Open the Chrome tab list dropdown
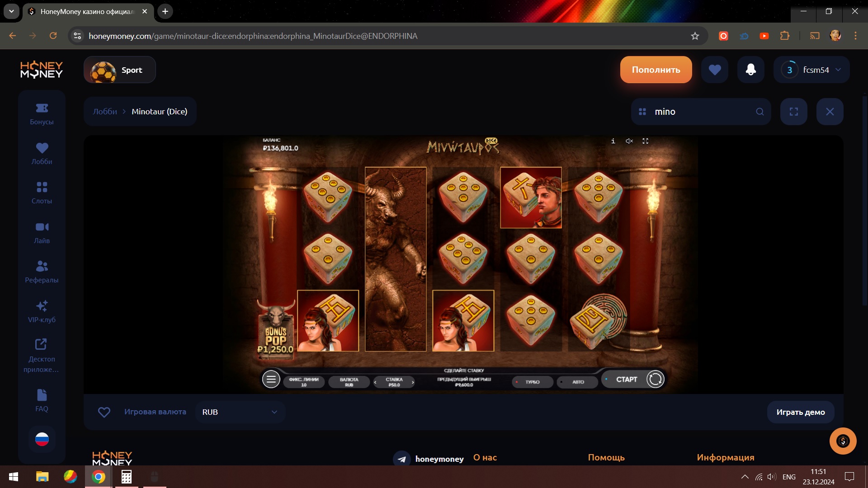This screenshot has width=868, height=488. coord(11,11)
